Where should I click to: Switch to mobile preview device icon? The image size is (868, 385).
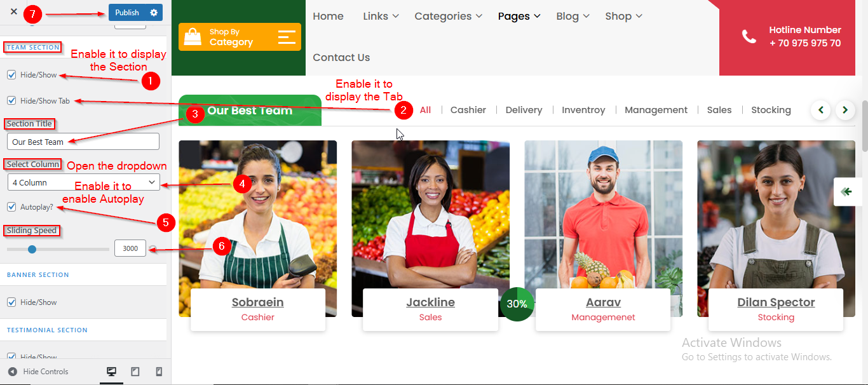159,372
